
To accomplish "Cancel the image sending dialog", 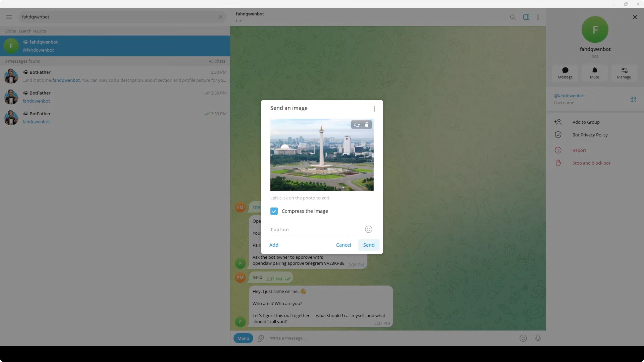I will click(343, 245).
